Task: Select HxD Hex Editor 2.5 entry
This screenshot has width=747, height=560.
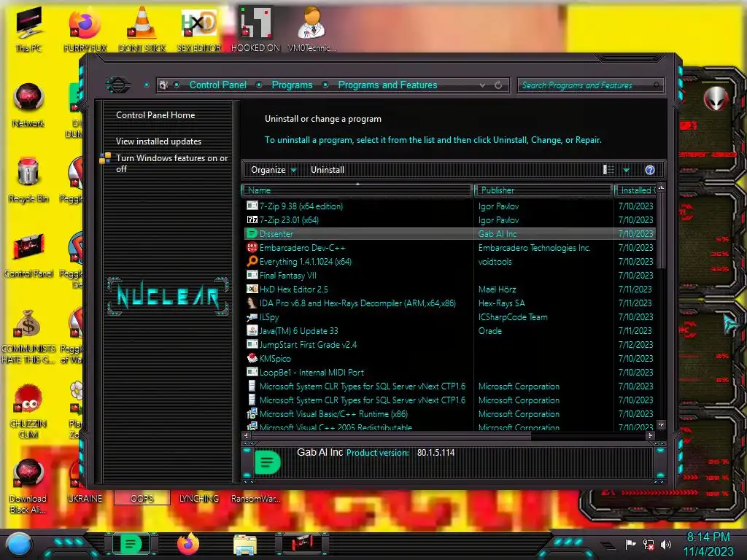Action: click(449, 289)
